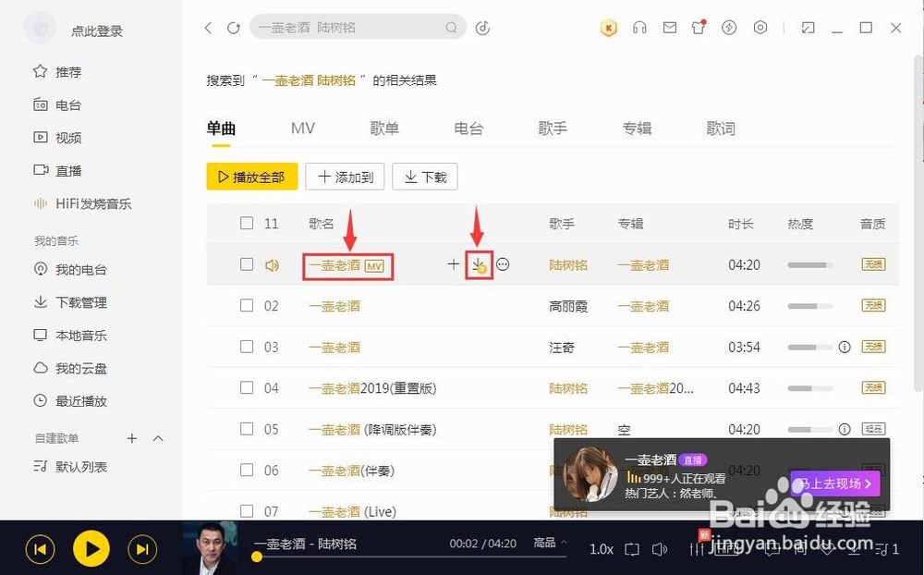The width and height of the screenshot is (924, 575).
Task: Open 推荐 star icon in sidebar
Action: 40,71
